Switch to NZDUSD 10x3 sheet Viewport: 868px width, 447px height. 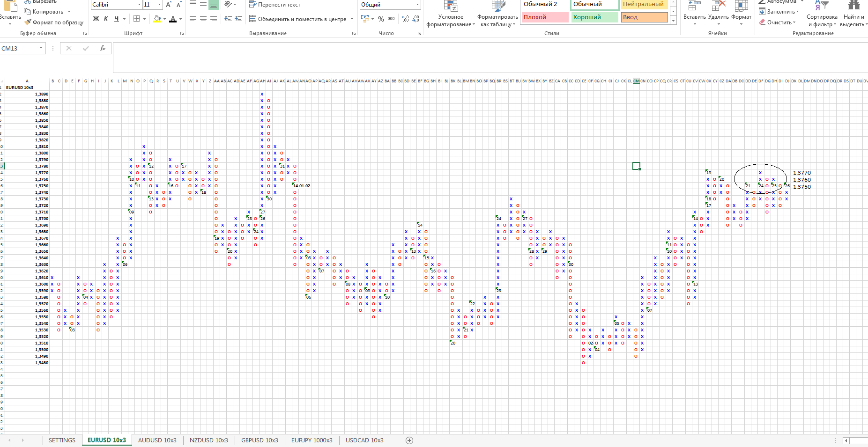(x=209, y=440)
